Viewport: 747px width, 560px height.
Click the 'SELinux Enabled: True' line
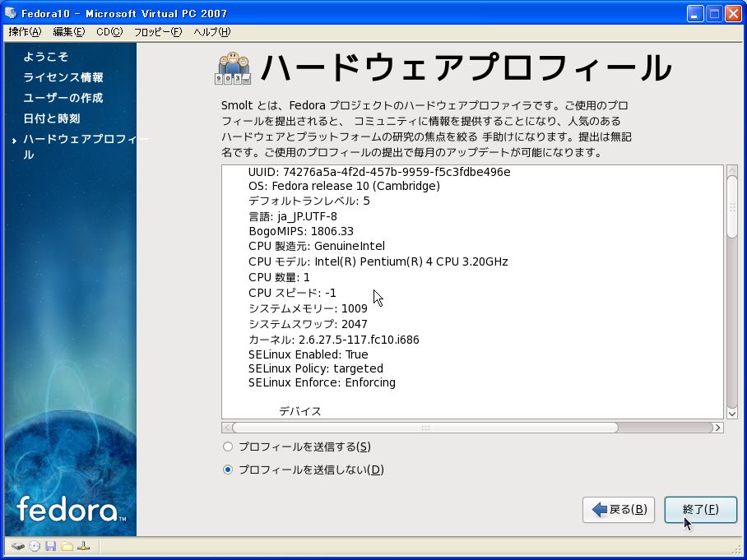[x=309, y=354]
